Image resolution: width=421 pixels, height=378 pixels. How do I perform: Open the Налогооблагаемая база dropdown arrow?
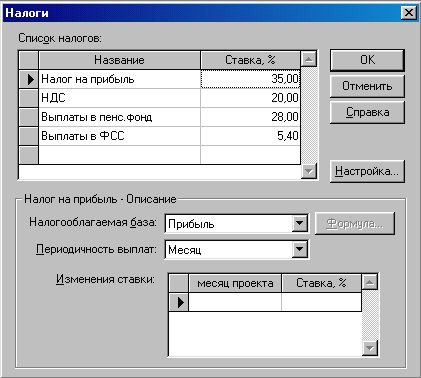pyautogui.click(x=299, y=223)
